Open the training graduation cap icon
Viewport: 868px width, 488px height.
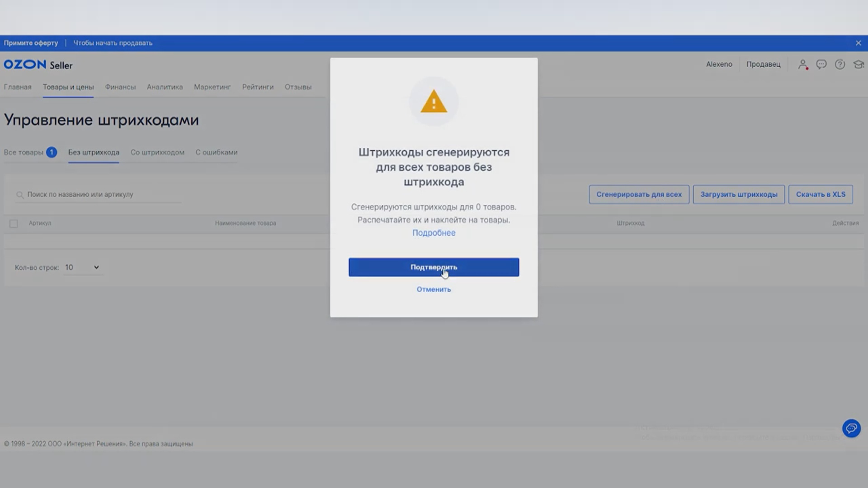point(859,64)
